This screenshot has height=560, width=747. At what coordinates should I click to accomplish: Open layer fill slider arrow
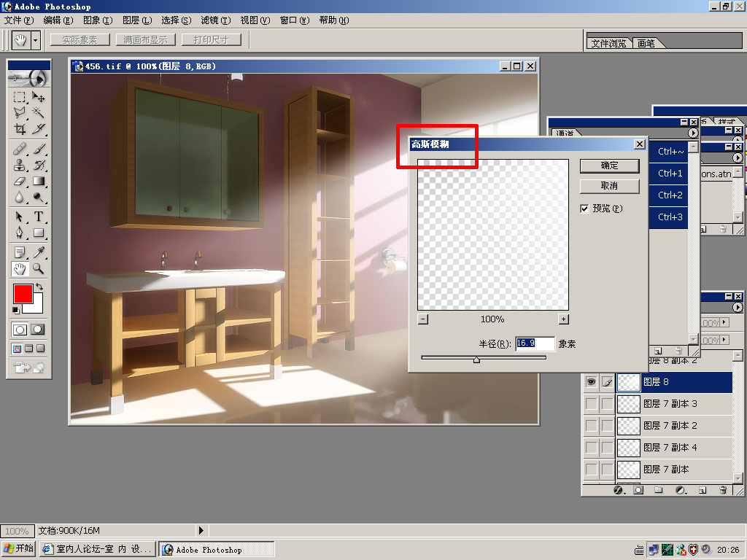click(x=724, y=340)
